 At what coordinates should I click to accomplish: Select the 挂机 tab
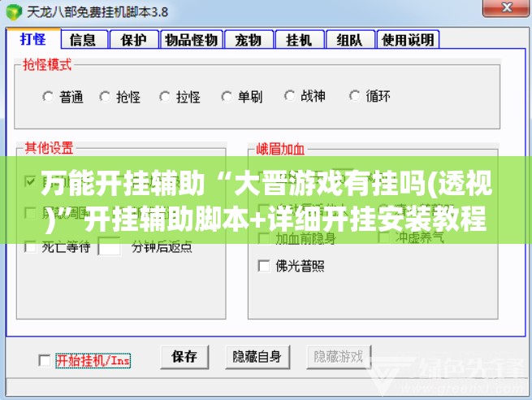coord(300,40)
